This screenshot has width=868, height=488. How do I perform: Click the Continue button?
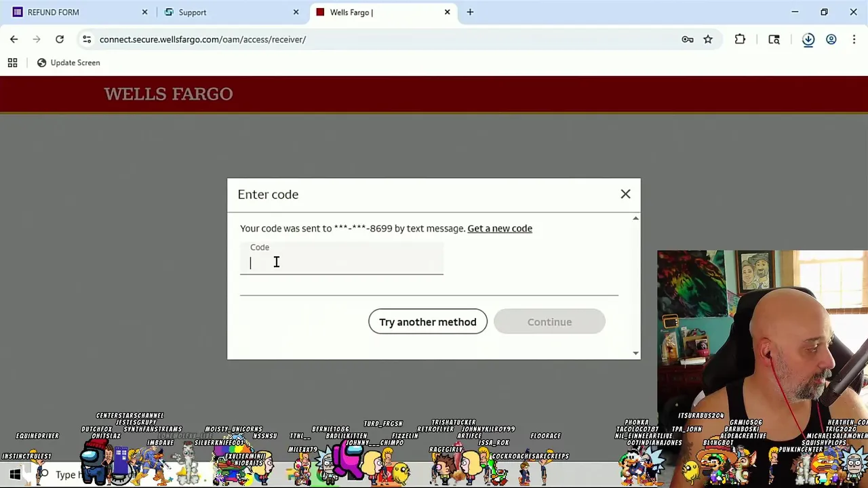[549, 322]
